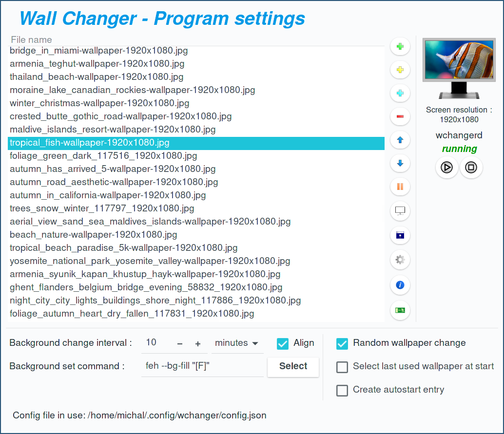Click the green plus add button
Image resolution: width=504 pixels, height=434 pixels.
(x=400, y=47)
